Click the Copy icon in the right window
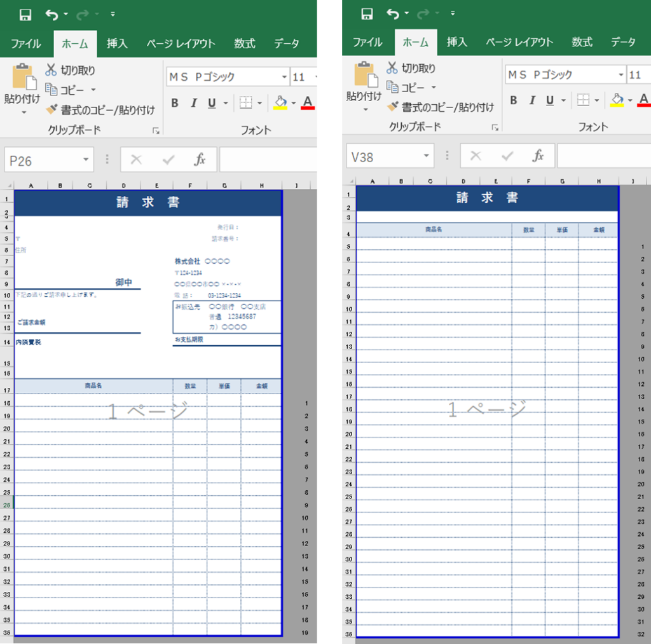This screenshot has width=651, height=644. click(392, 87)
